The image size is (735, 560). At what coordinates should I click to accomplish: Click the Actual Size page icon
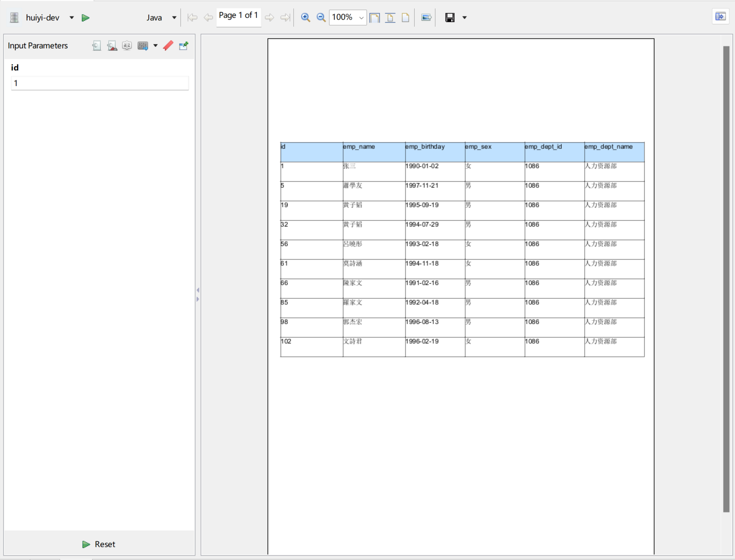tap(406, 17)
